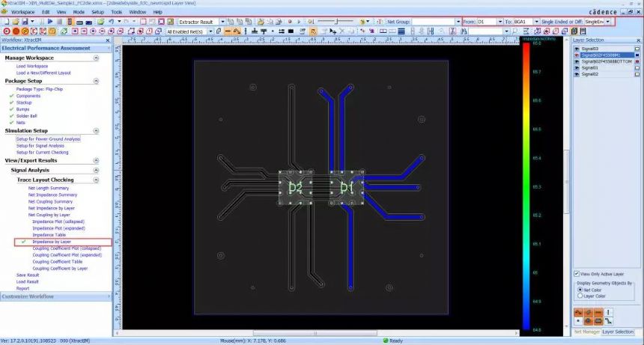The width and height of the screenshot is (644, 345).
Task: Toggle trace display icon in bottom-right palette
Action: pos(578,313)
